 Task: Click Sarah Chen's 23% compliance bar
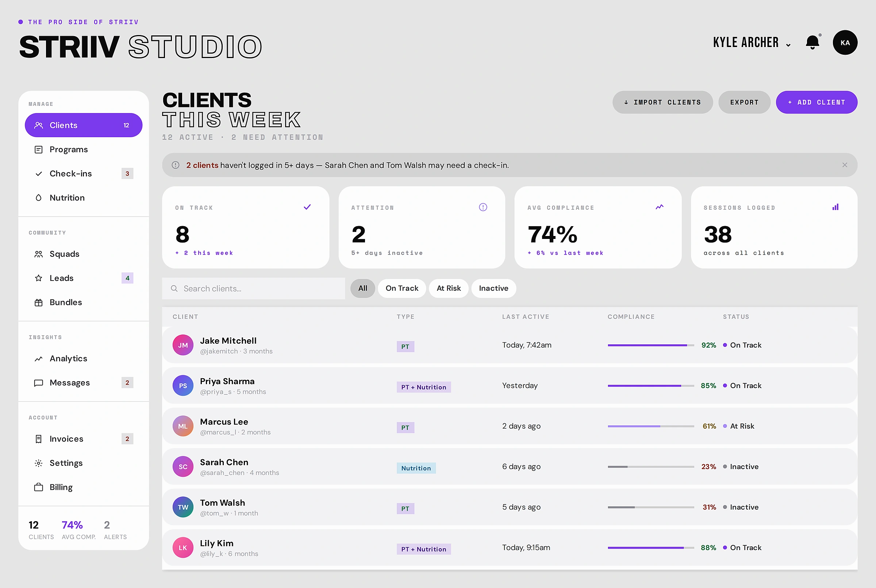coord(651,467)
